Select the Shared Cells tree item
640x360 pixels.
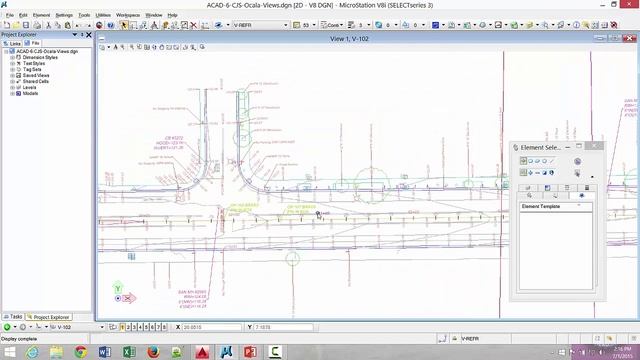coord(36,81)
